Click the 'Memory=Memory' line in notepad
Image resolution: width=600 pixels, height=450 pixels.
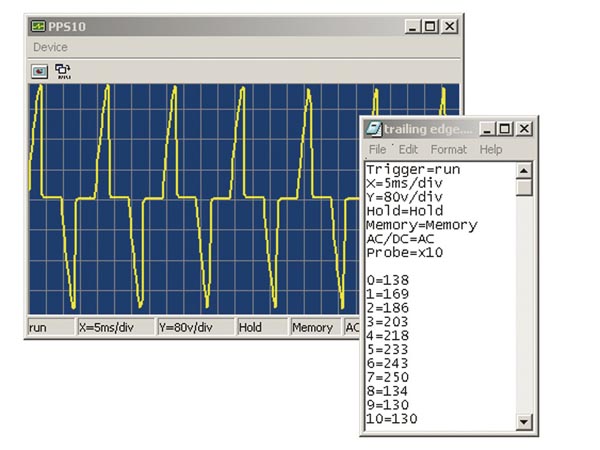pos(422,225)
